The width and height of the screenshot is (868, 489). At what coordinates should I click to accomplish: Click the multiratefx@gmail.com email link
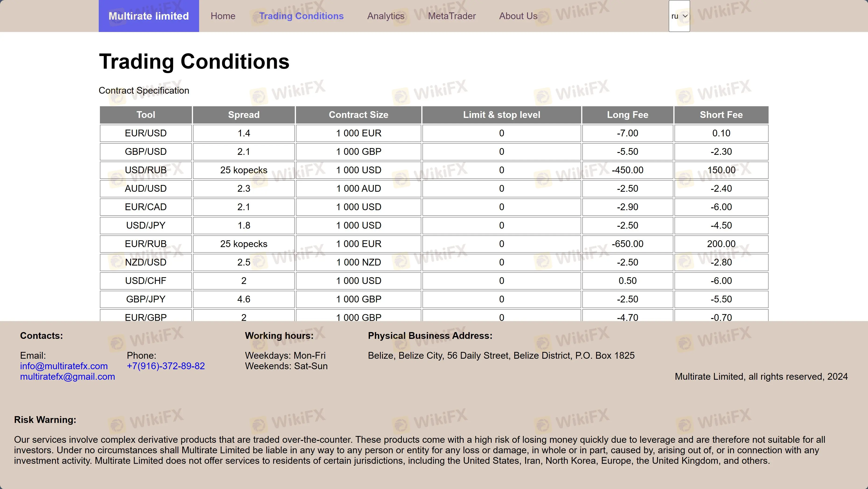tap(67, 376)
